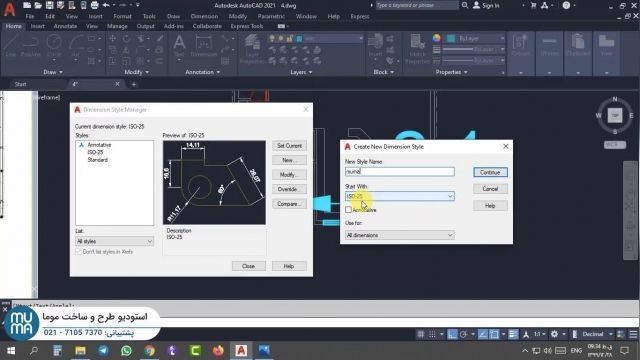
Task: Select the Arc tool in the Draw panel
Action: pyautogui.click(x=76, y=46)
